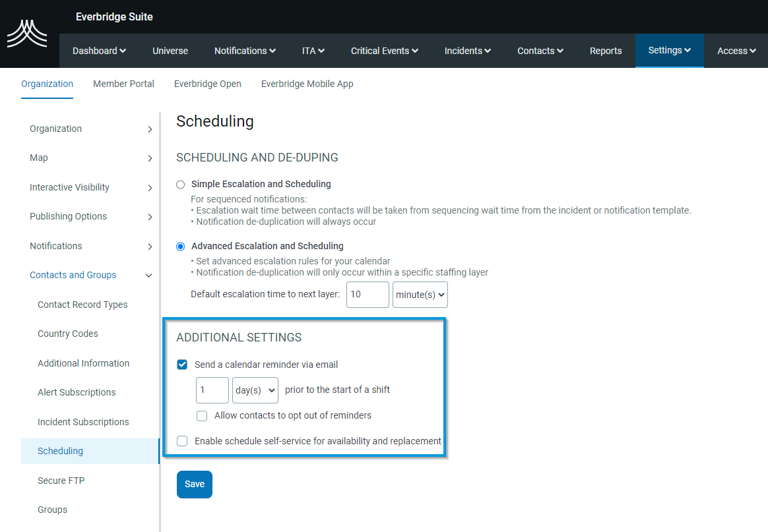Viewport: 768px width, 532px height.
Task: Go to Reports
Action: 606,51
